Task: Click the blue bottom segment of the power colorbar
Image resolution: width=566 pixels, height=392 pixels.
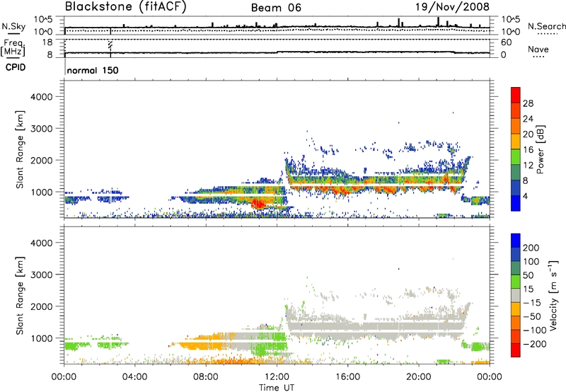Action: [x=516, y=203]
